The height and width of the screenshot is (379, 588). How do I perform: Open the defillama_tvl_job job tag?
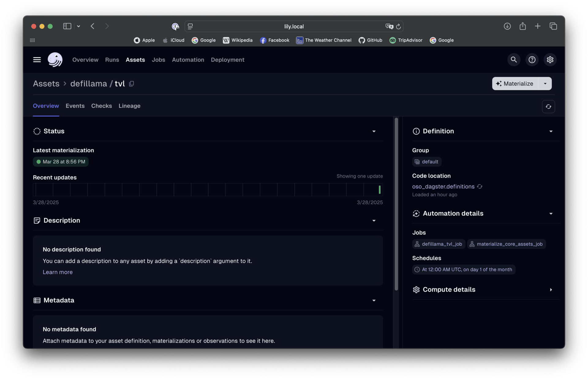[x=439, y=244]
